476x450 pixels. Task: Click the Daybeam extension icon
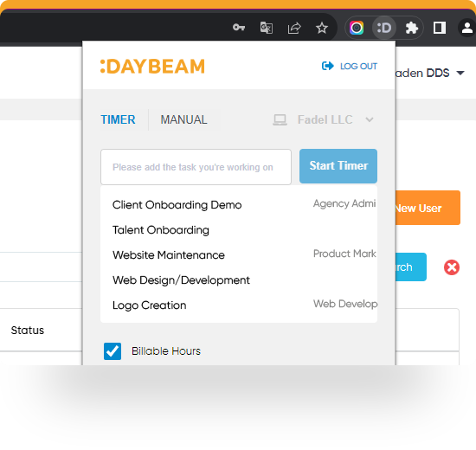click(x=384, y=28)
